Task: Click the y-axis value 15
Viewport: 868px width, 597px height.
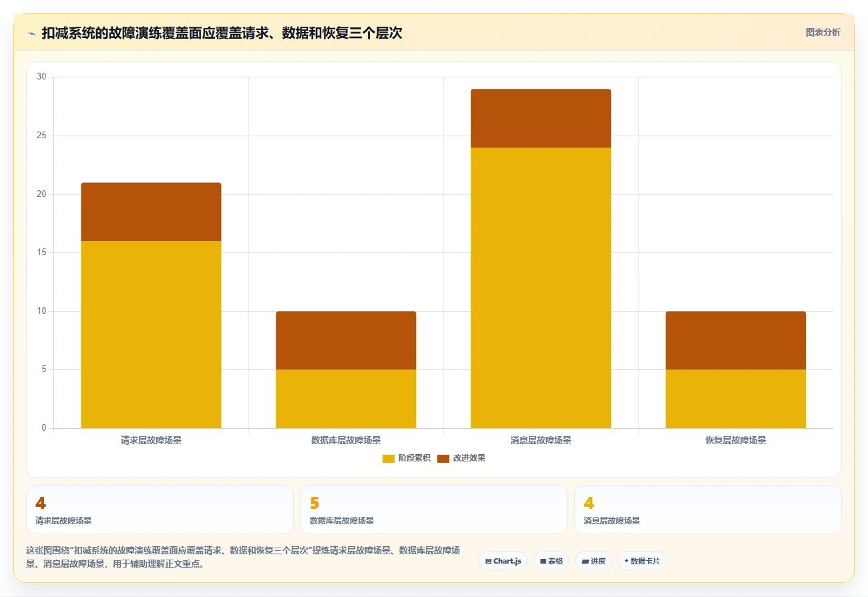Action: 41,252
